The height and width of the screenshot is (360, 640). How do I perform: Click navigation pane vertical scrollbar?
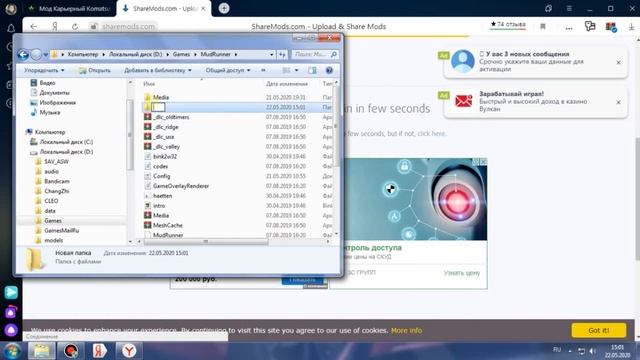[x=130, y=135]
